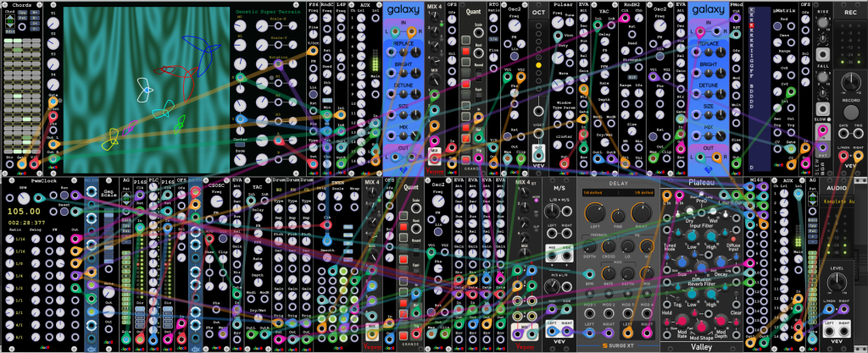Click the L/R to M/S width knob
The height and width of the screenshot is (353, 868).
[553, 212]
